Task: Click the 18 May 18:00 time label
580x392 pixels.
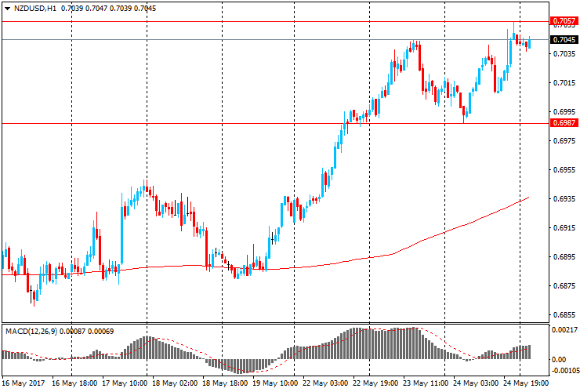Action: (225, 383)
